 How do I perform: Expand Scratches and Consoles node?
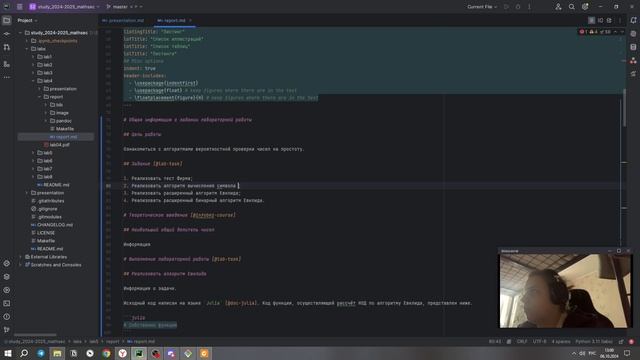(x=21, y=265)
